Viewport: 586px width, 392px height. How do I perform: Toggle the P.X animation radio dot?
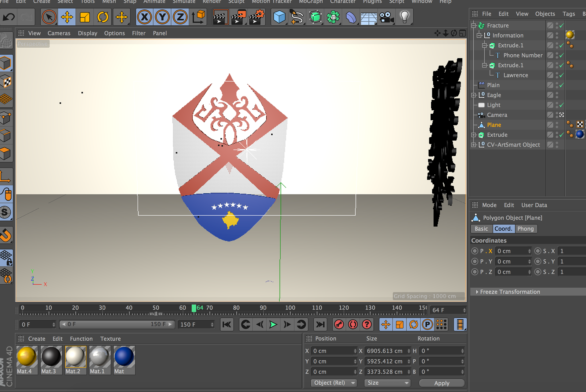(475, 251)
